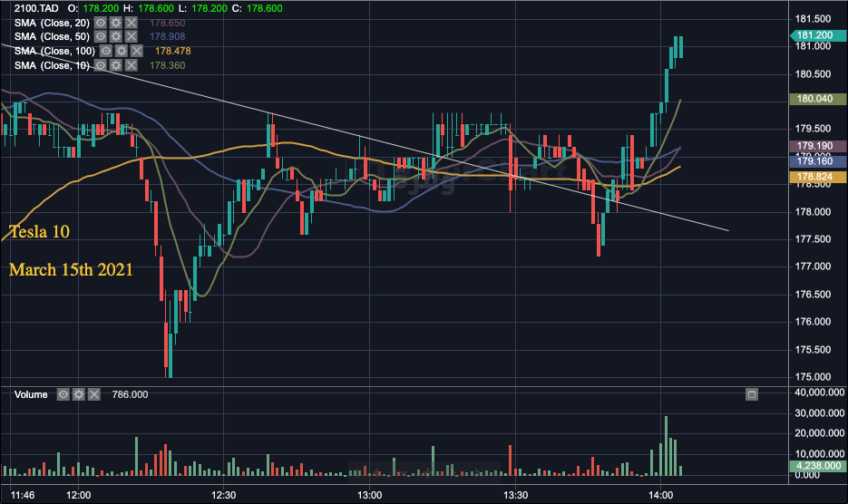Click the 13:30 time axis label
This screenshot has height=504, width=848.
coord(515,495)
